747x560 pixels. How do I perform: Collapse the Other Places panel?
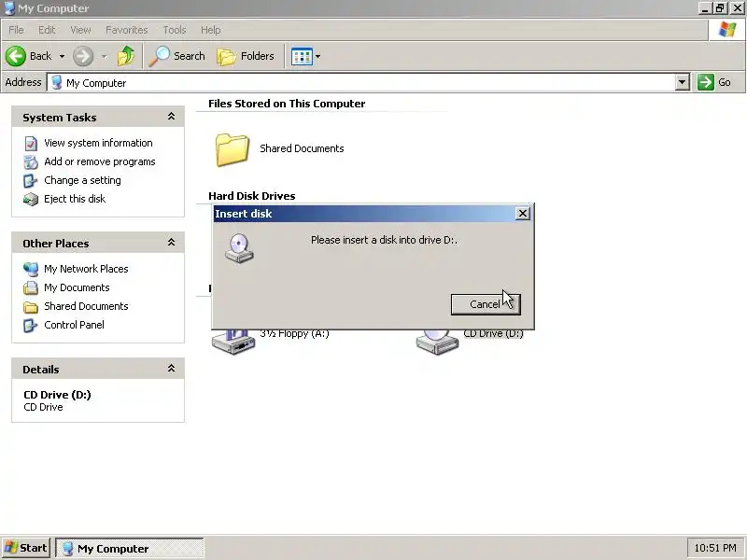tap(171, 243)
